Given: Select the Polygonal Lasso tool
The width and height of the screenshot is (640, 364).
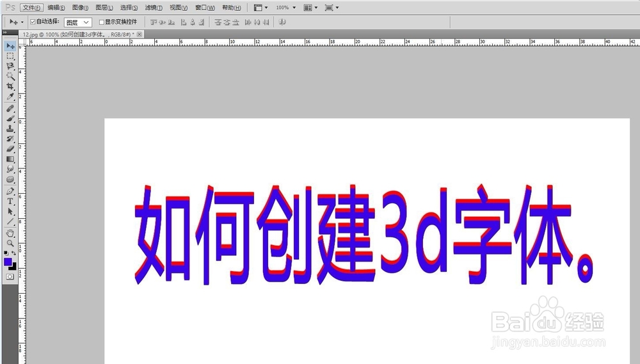Looking at the screenshot, I should [10, 66].
